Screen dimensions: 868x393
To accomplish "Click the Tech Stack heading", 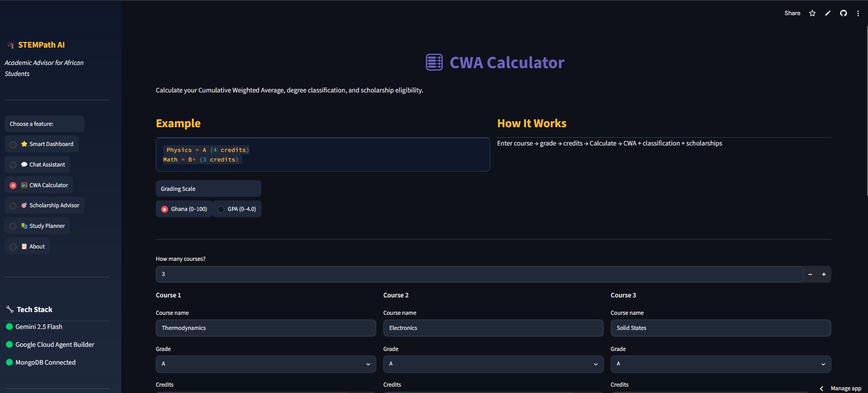I will 35,310.
